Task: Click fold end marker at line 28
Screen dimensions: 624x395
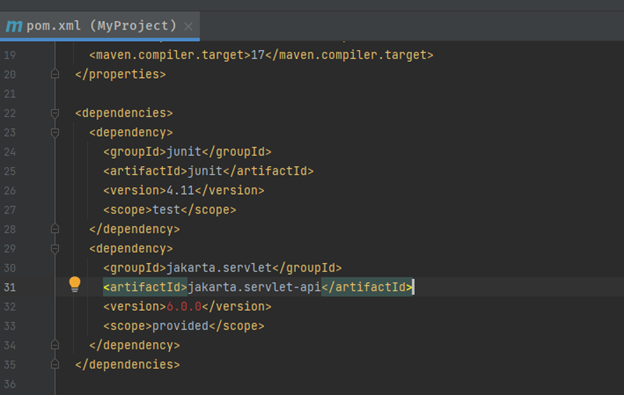Action: tap(55, 229)
